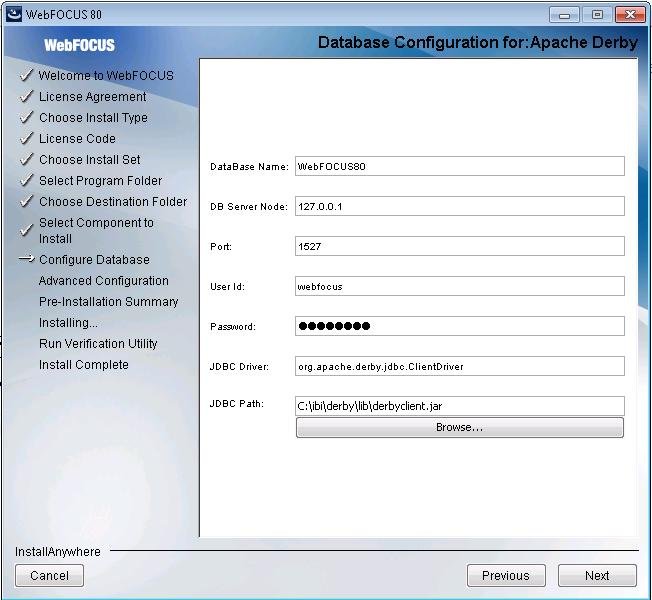The width and height of the screenshot is (652, 600).
Task: Click the JDBC Path label
Action: pyautogui.click(x=237, y=404)
